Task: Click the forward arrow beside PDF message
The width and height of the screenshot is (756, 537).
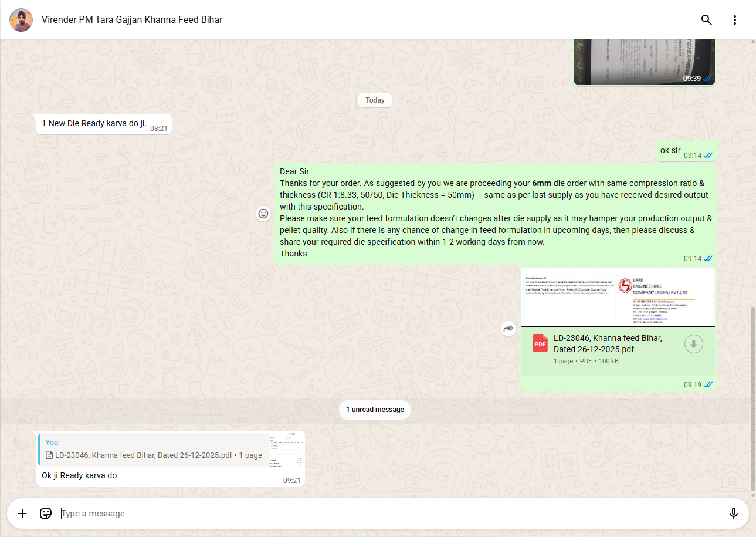Action: [x=508, y=329]
